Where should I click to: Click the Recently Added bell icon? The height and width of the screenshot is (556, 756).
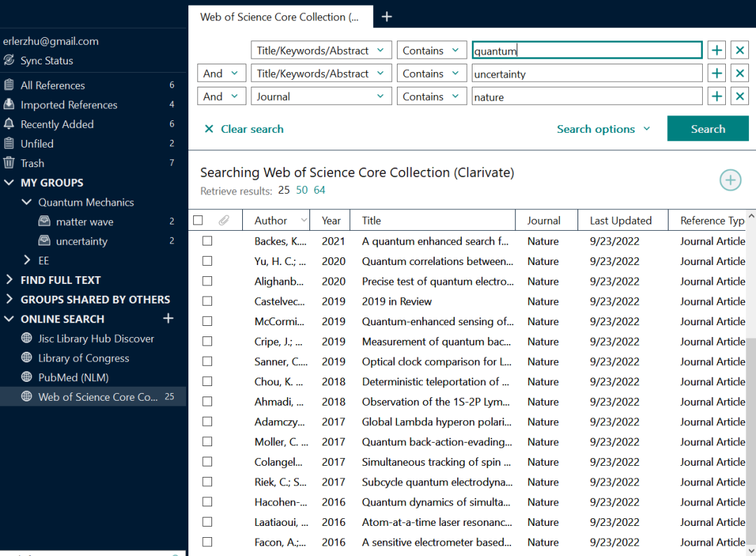[x=8, y=124]
